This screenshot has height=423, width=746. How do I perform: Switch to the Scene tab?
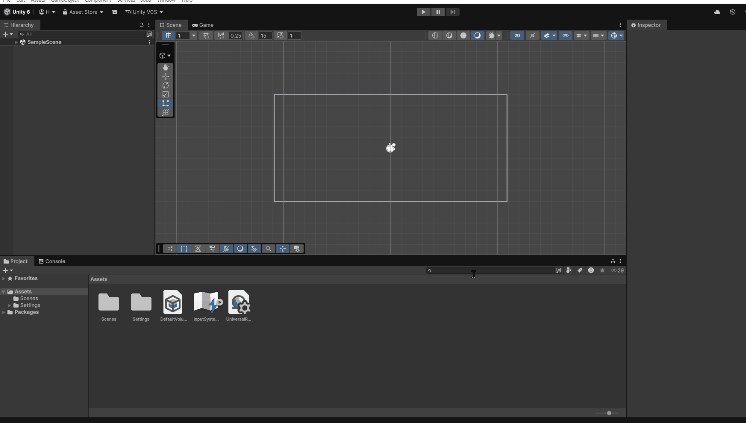click(170, 25)
